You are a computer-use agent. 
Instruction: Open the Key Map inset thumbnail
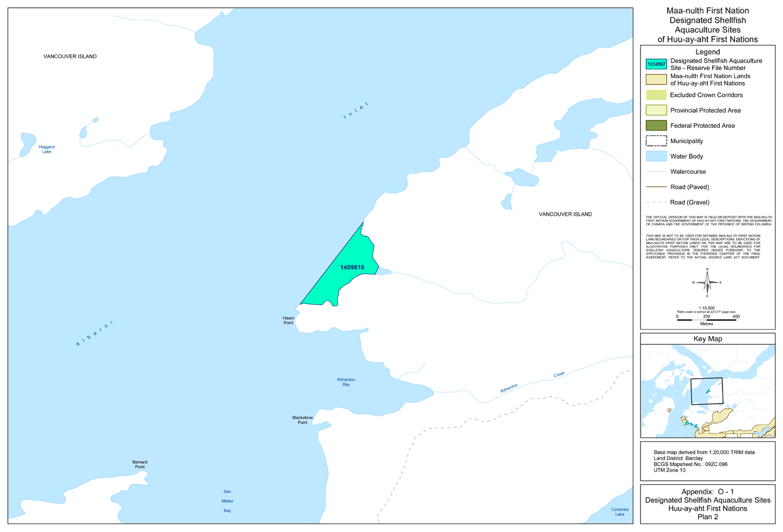tap(707, 391)
